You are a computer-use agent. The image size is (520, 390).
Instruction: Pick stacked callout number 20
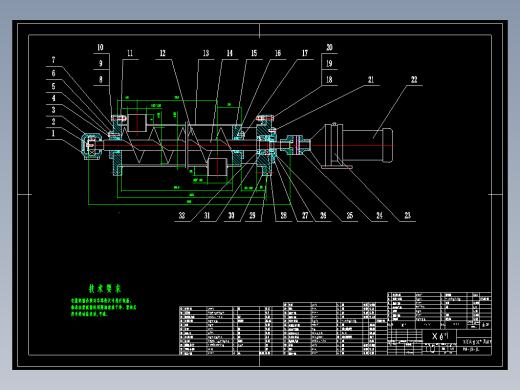tap(329, 47)
